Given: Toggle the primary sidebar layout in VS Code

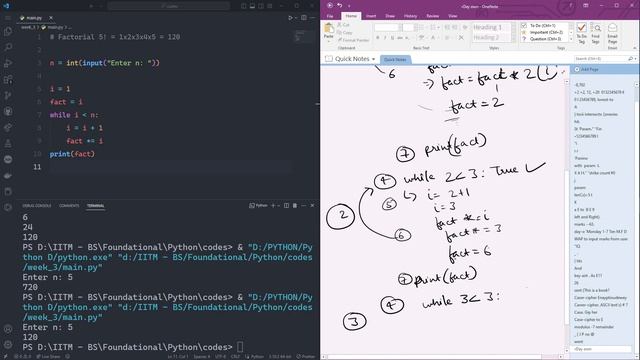Looking at the screenshot, I should 244,6.
